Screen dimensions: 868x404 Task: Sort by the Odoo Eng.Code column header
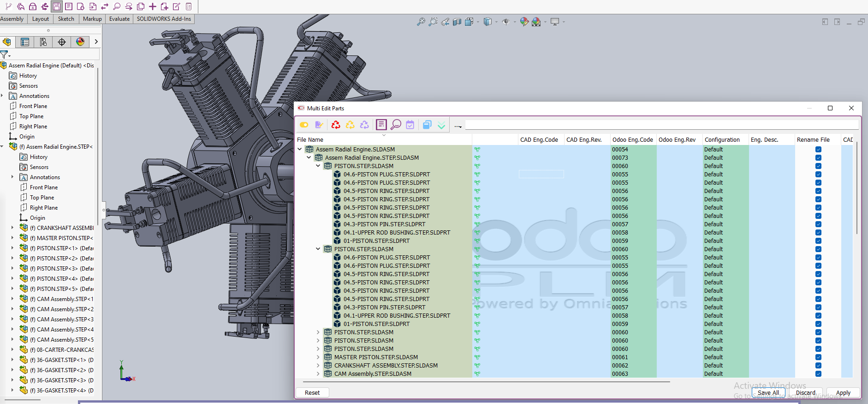tap(633, 139)
